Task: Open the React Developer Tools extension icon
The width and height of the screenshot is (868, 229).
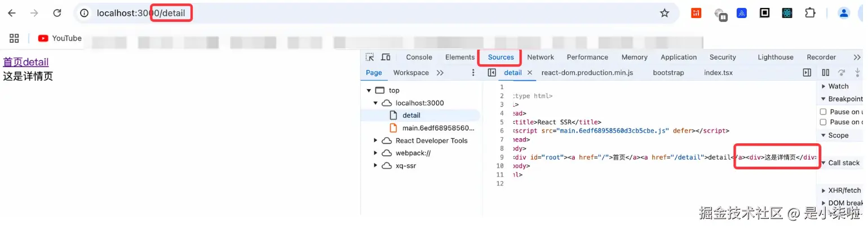Action: coord(787,13)
